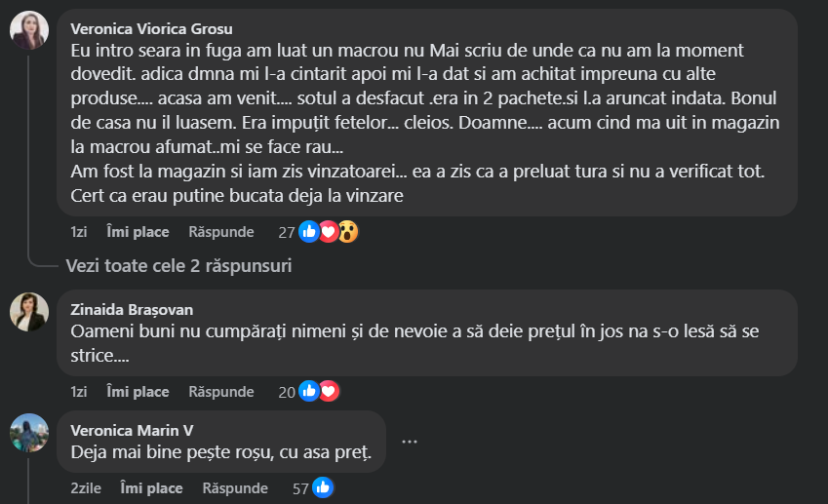
Task: Open Veronica Viorica Grosu's profile name link
Action: click(152, 28)
